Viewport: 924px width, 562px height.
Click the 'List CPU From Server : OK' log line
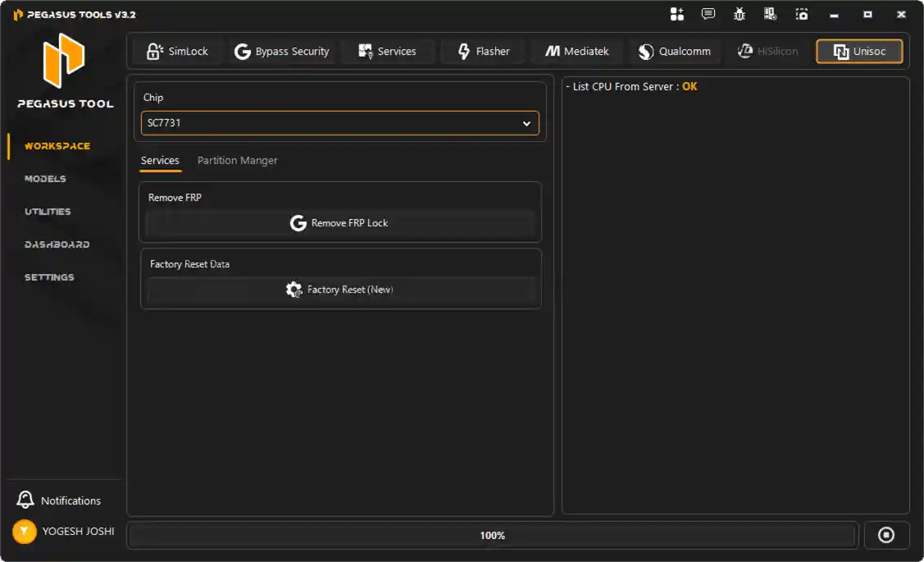(x=631, y=87)
